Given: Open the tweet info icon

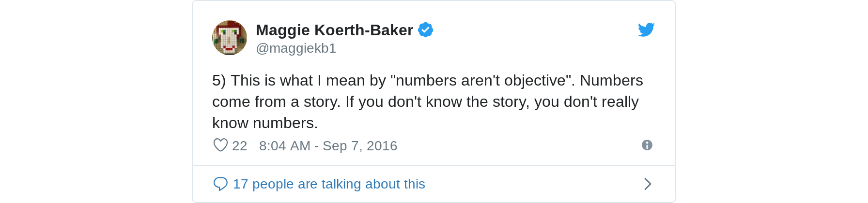Looking at the screenshot, I should [x=647, y=145].
